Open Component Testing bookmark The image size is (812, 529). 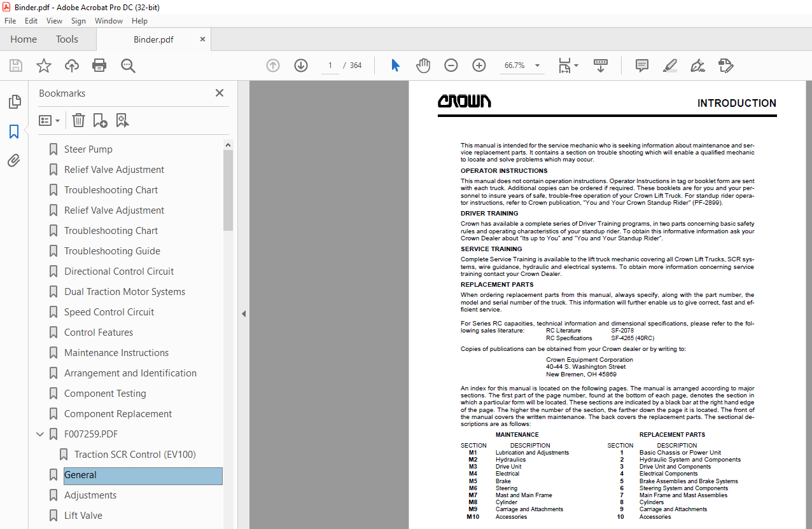click(x=105, y=394)
